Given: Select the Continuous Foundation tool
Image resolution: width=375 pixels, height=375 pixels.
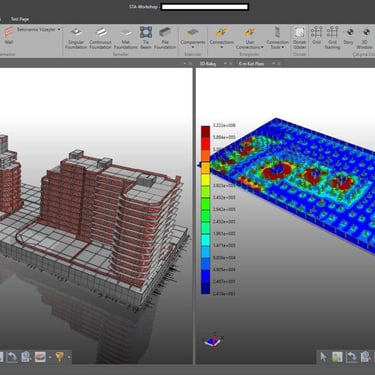Looking at the screenshot, I should coord(100,39).
